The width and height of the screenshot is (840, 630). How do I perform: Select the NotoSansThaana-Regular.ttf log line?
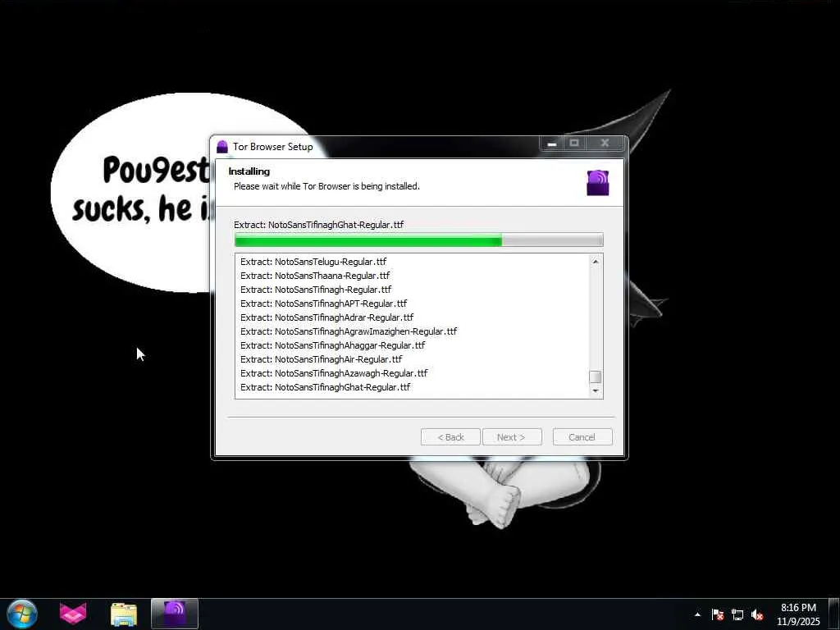coord(315,276)
